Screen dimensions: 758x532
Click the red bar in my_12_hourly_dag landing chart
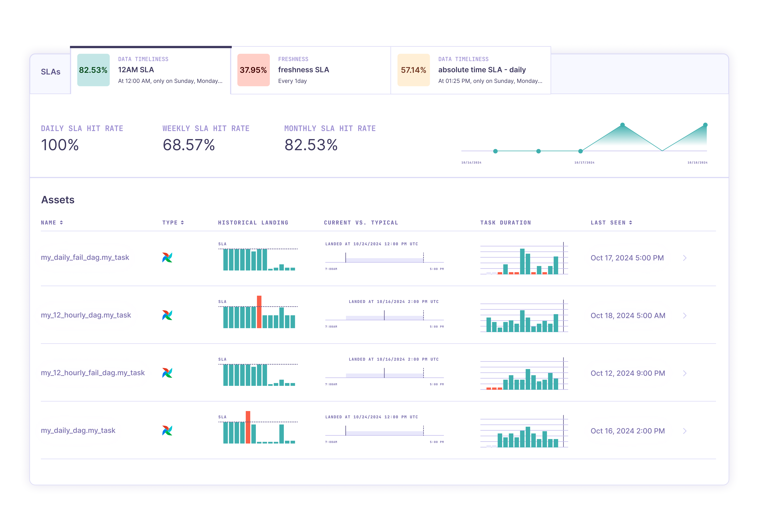coord(259,312)
